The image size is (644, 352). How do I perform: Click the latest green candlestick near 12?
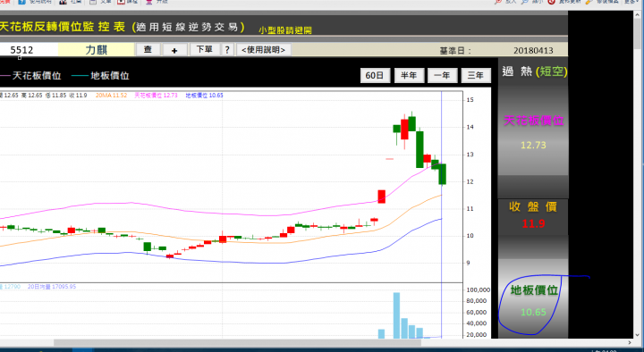pos(443,174)
